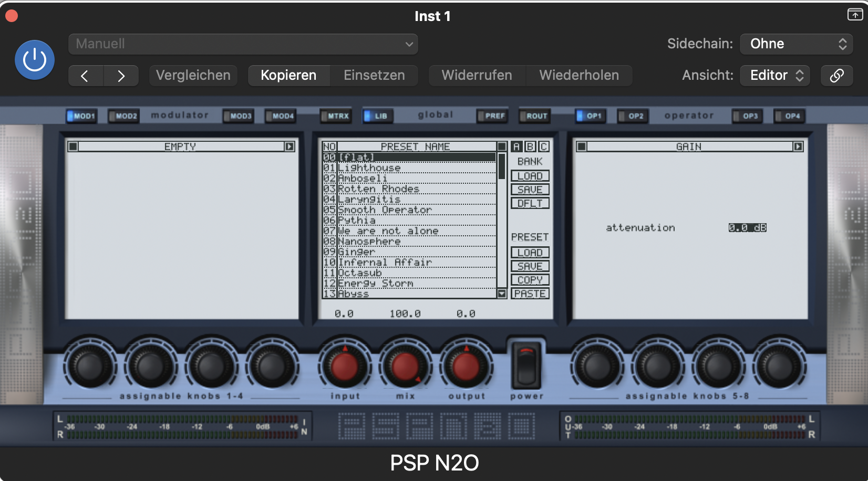Click preset list scroll up square
The width and height of the screenshot is (868, 481).
pos(502,147)
